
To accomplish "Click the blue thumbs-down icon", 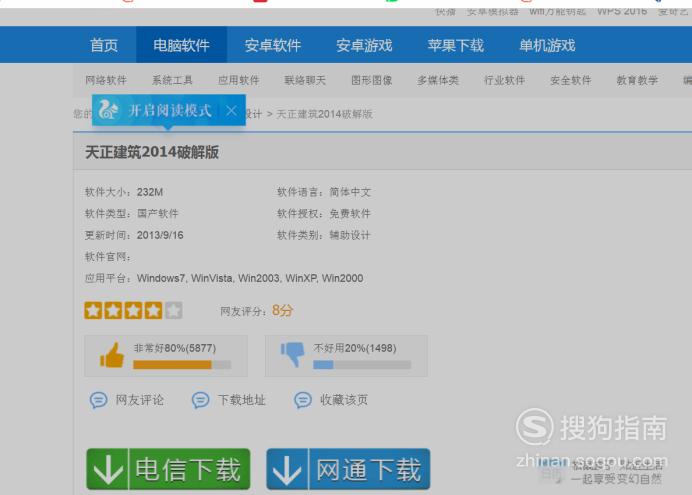I will coord(293,354).
